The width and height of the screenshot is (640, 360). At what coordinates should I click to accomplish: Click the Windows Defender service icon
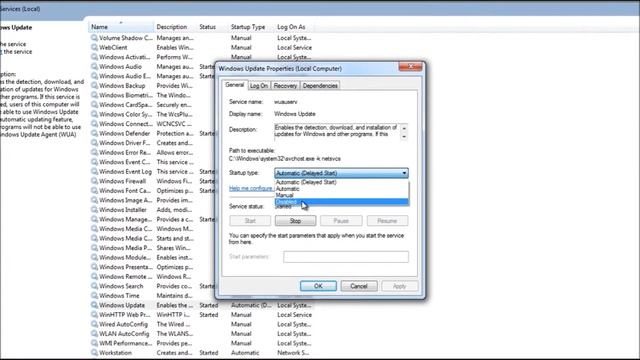coord(94,133)
